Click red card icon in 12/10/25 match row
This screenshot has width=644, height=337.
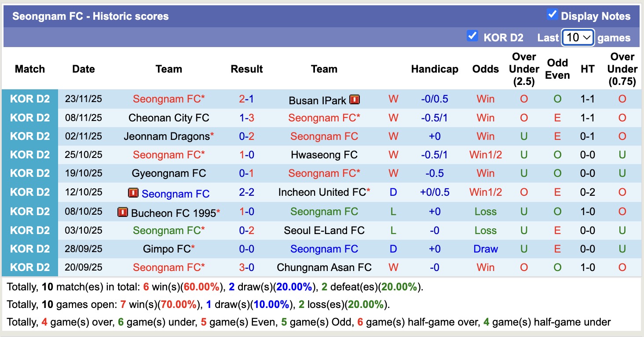[133, 193]
